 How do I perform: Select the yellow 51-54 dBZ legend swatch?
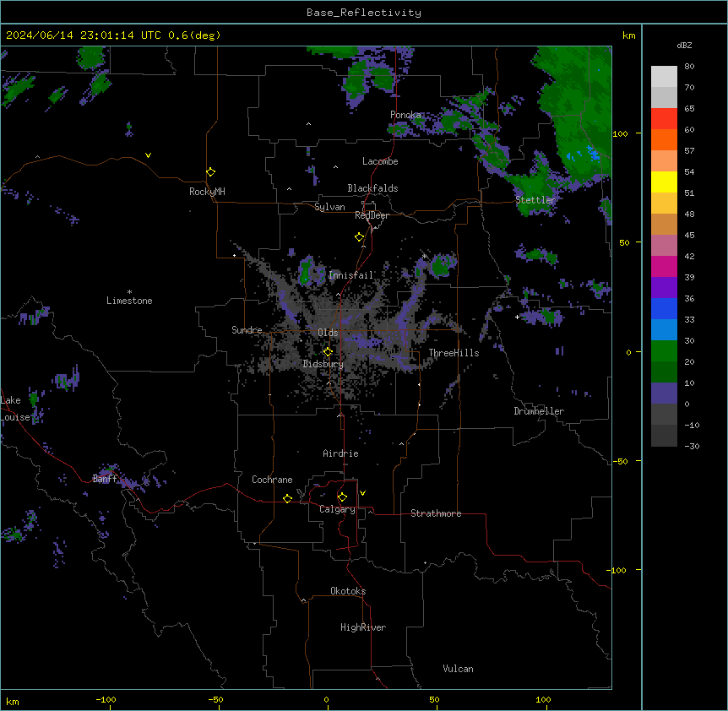(664, 182)
